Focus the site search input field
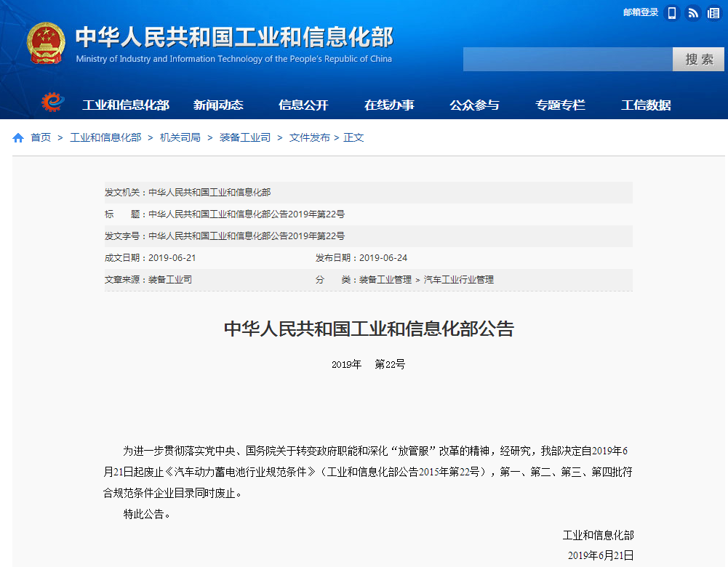Image resolution: width=728 pixels, height=567 pixels. click(568, 60)
